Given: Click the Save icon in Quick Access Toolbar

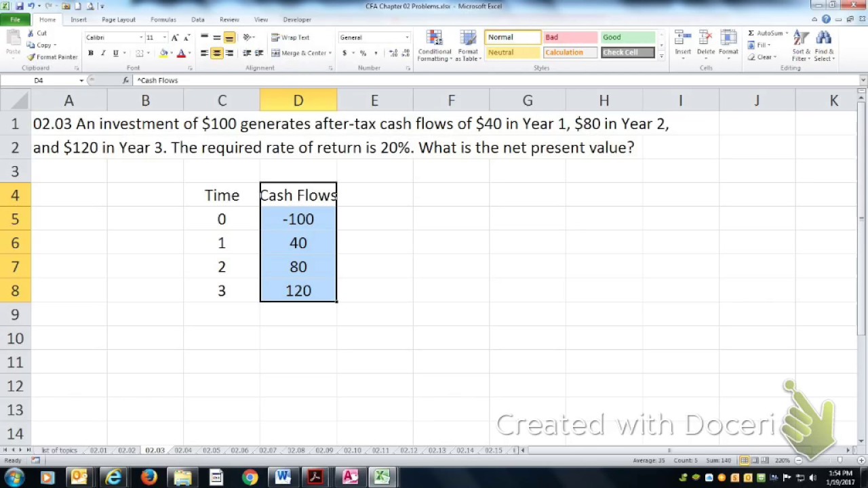Looking at the screenshot, I should tap(20, 6).
